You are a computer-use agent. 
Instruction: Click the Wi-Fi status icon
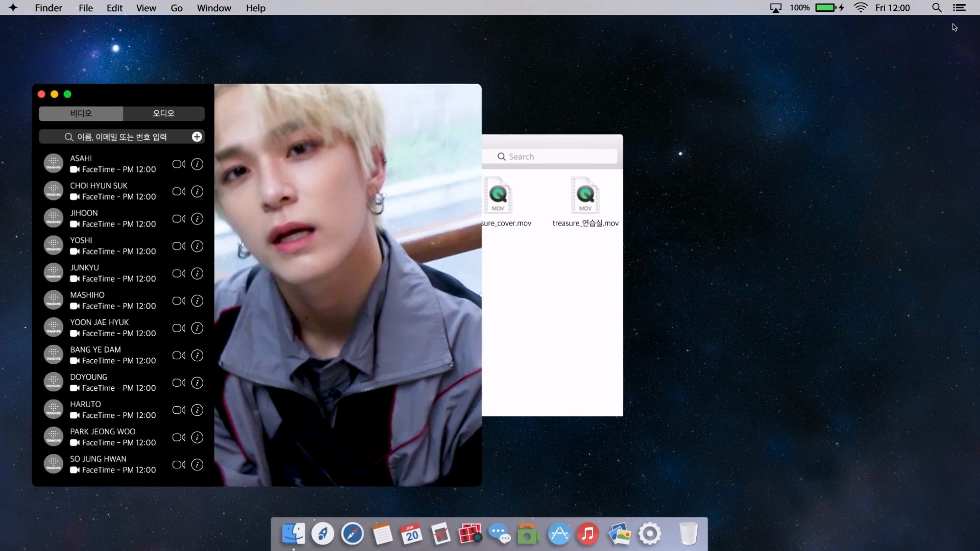[x=861, y=8]
